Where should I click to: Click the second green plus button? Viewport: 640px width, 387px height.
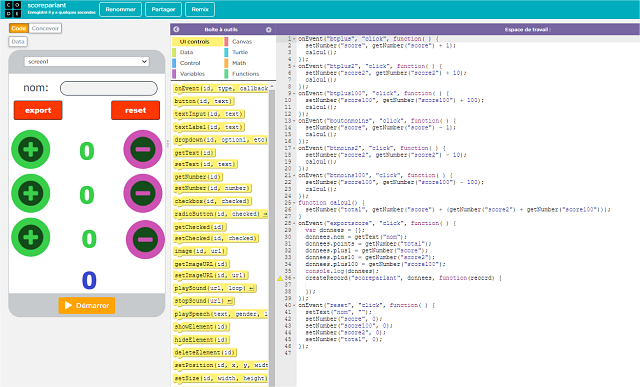(31, 193)
